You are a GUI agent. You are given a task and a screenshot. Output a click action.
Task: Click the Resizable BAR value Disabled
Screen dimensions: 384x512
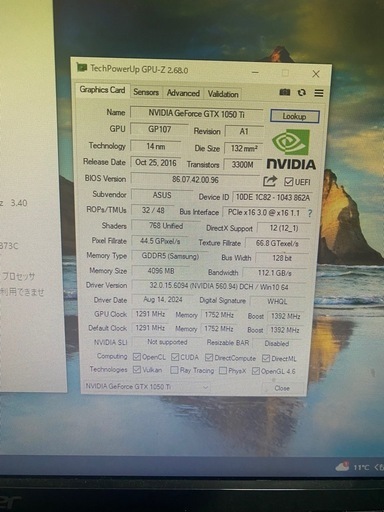(277, 343)
